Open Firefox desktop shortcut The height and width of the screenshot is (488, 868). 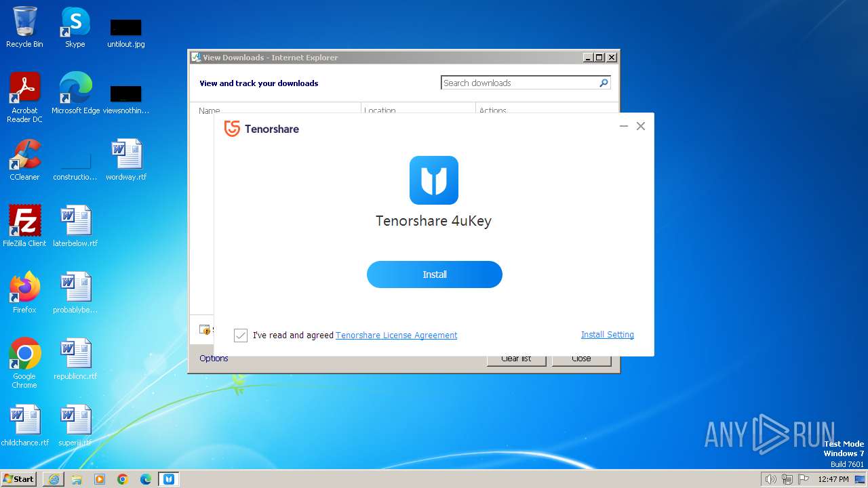click(24, 293)
